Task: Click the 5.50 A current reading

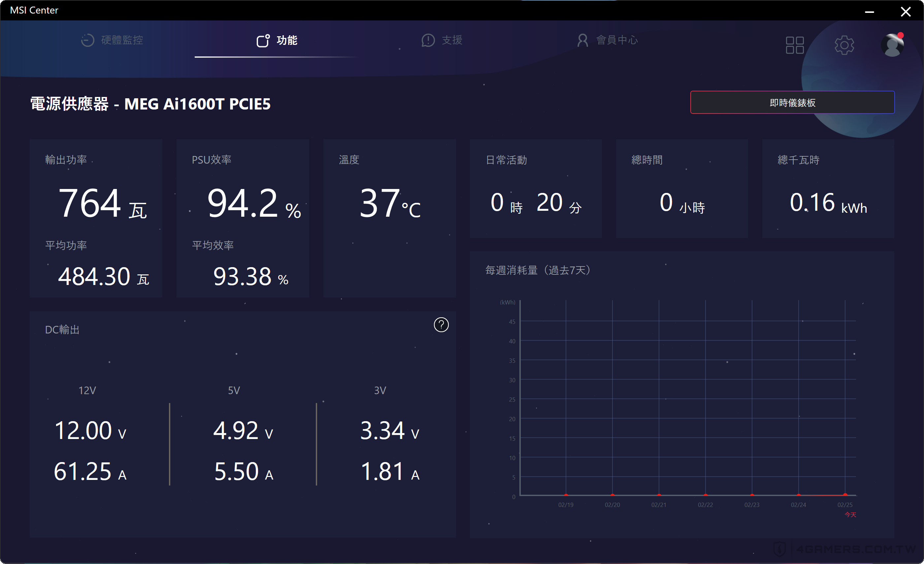Action: point(244,471)
